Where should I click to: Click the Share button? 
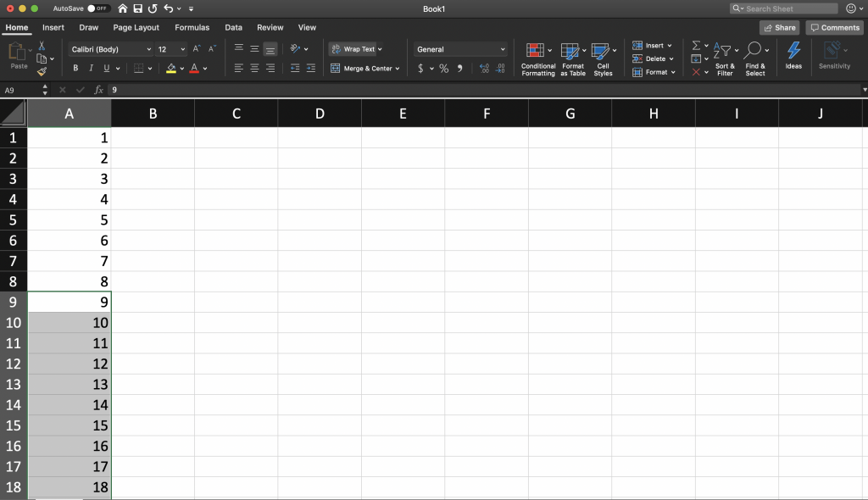(x=780, y=28)
